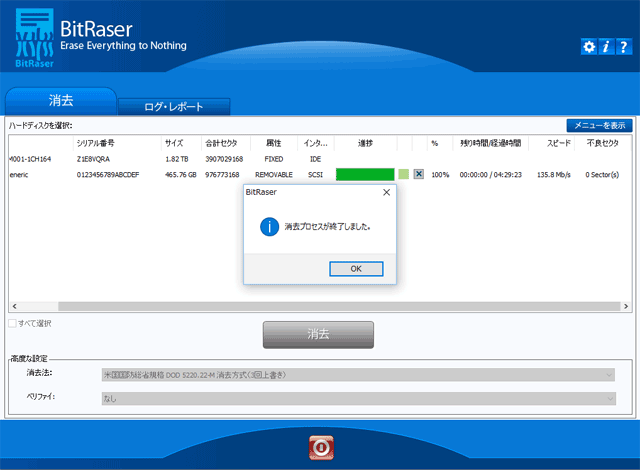Click the 976773168 sector cell

click(x=222, y=175)
